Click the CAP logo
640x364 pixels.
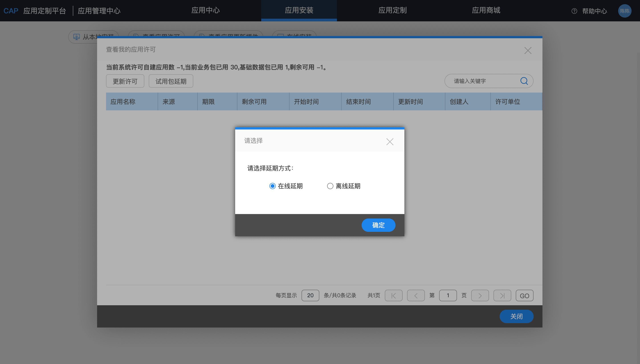tap(11, 11)
